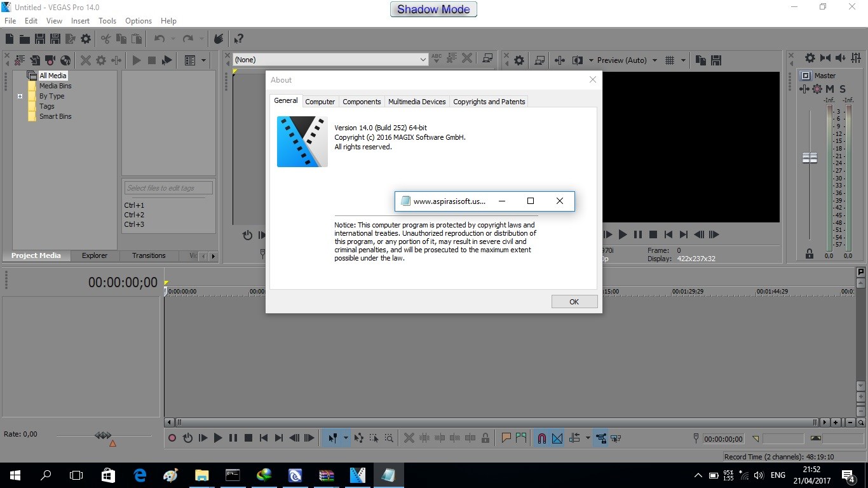Image resolution: width=868 pixels, height=488 pixels.
Task: Select the Zoom Edit tool
Action: [x=389, y=438]
